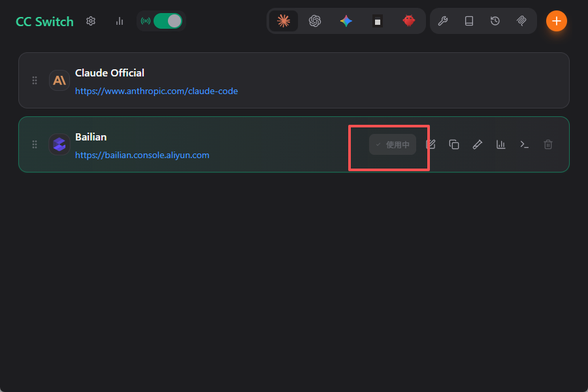Viewport: 588px width, 392px height.
Task: Click drag handle of Claude Official card
Action: point(35,80)
